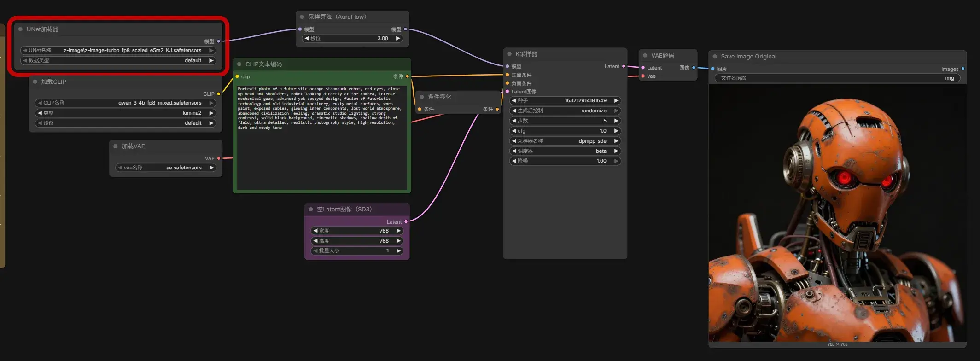Decrease 移位 value with left arrow

pyautogui.click(x=307, y=38)
